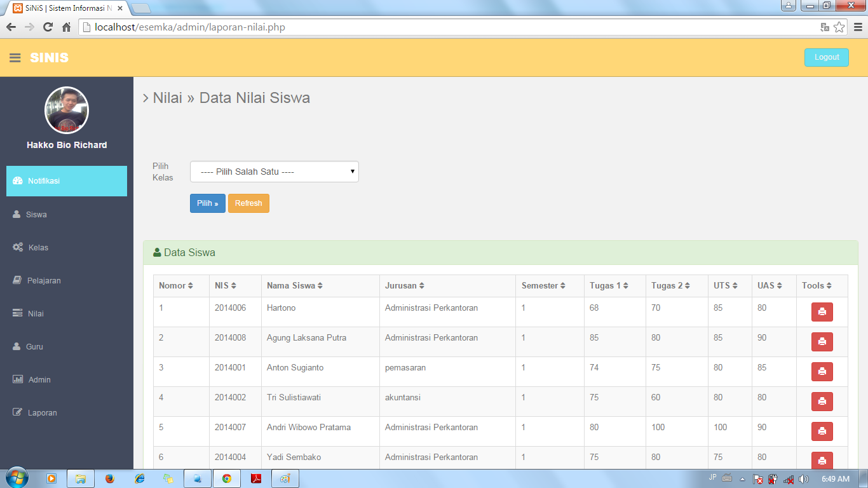Open the Notifikasi sidebar menu item
Viewport: 868px width, 488px height.
pos(67,181)
